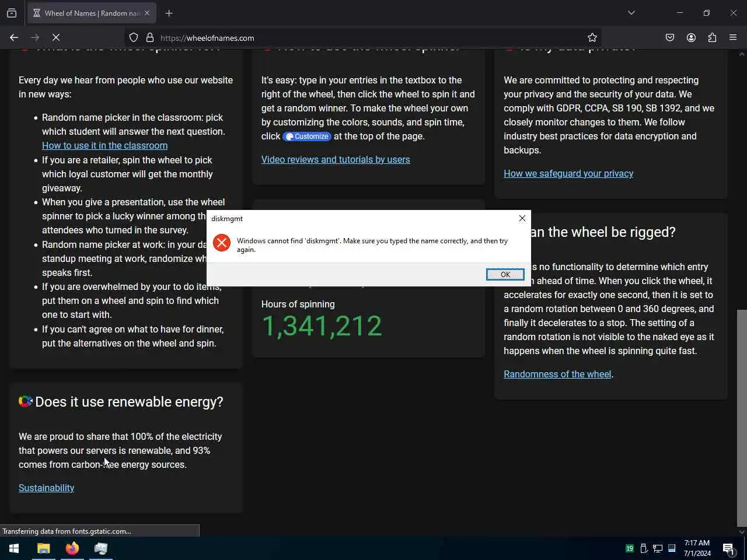
Task: Open the third taskbar app icon
Action: coord(100,548)
